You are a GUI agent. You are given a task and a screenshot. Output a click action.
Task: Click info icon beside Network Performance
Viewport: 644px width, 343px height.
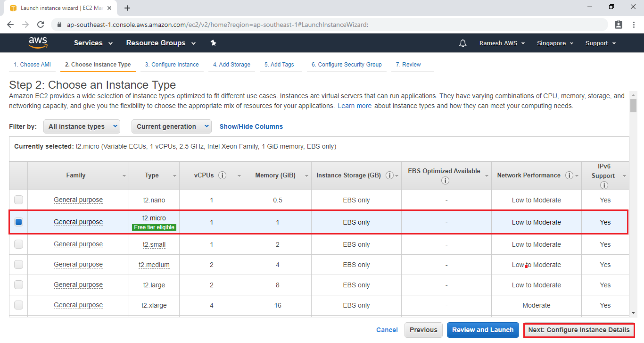tap(569, 175)
